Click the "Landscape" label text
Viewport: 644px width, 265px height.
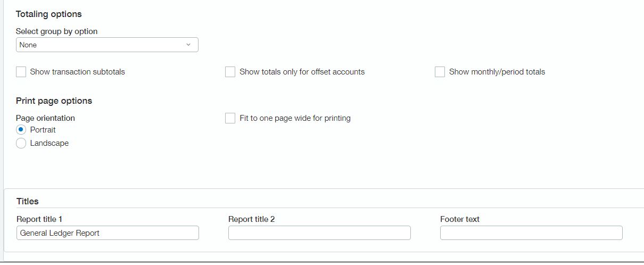49,143
